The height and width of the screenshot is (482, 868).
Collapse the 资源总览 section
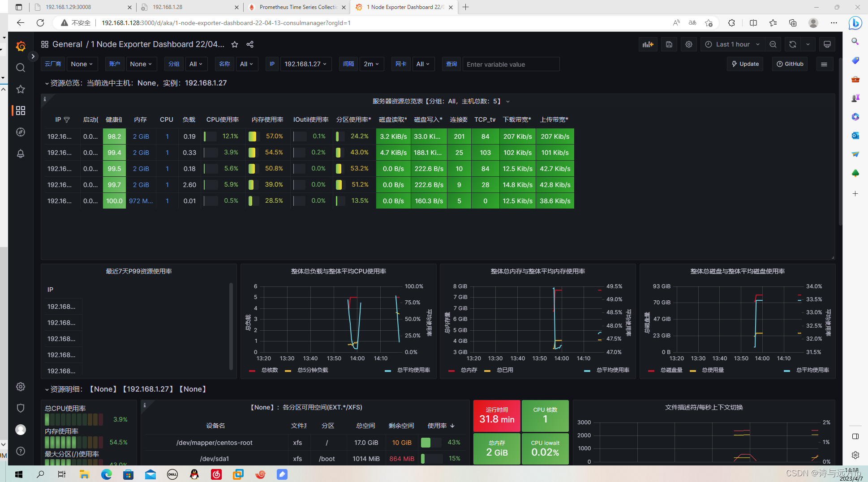47,83
